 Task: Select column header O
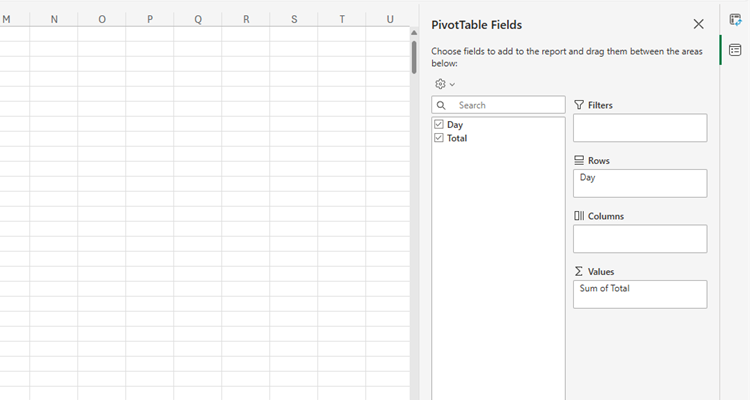click(x=102, y=19)
